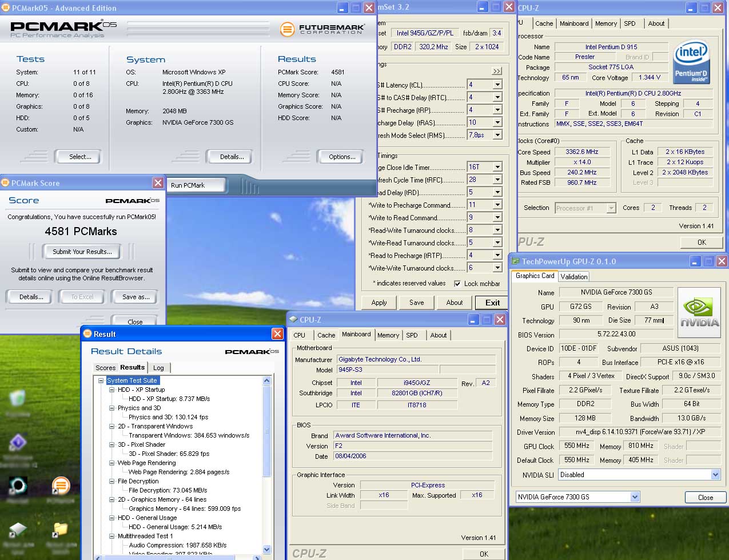This screenshot has height=560, width=729.
Task: Open the Cache tab in top CPU-Z
Action: 544,23
